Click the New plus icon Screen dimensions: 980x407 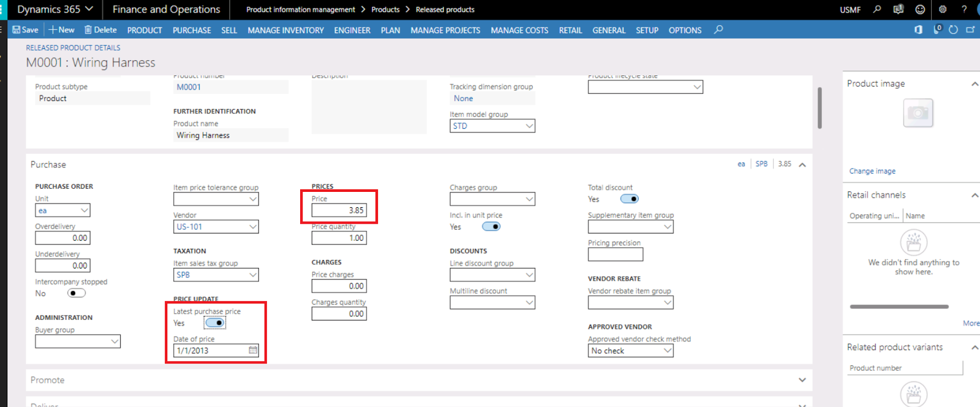pyautogui.click(x=53, y=29)
